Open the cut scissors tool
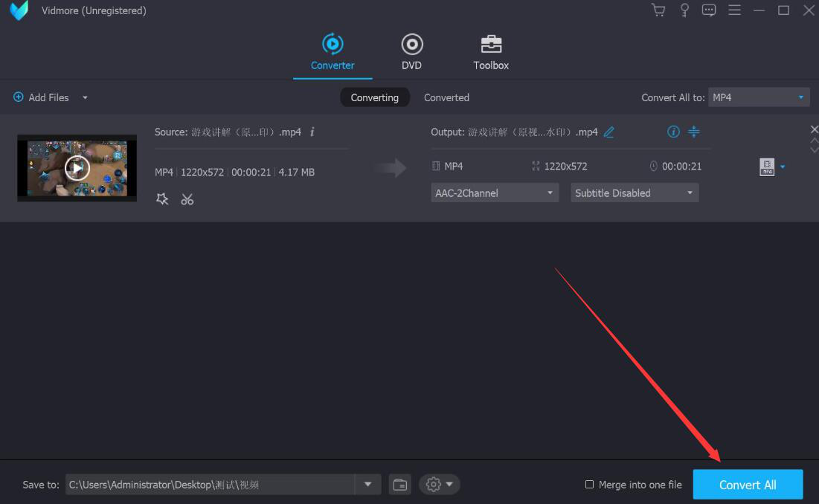The image size is (819, 504). 187,199
